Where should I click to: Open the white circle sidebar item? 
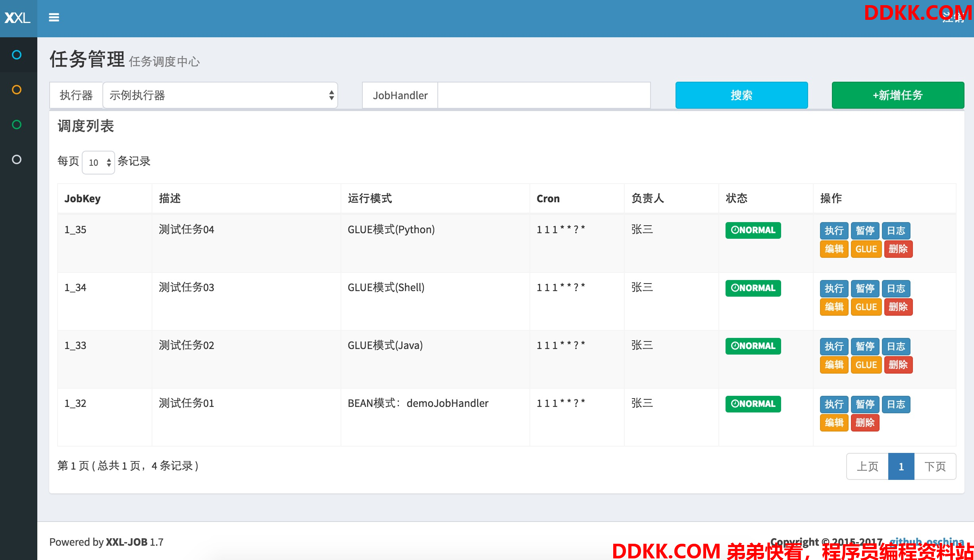pos(17,159)
